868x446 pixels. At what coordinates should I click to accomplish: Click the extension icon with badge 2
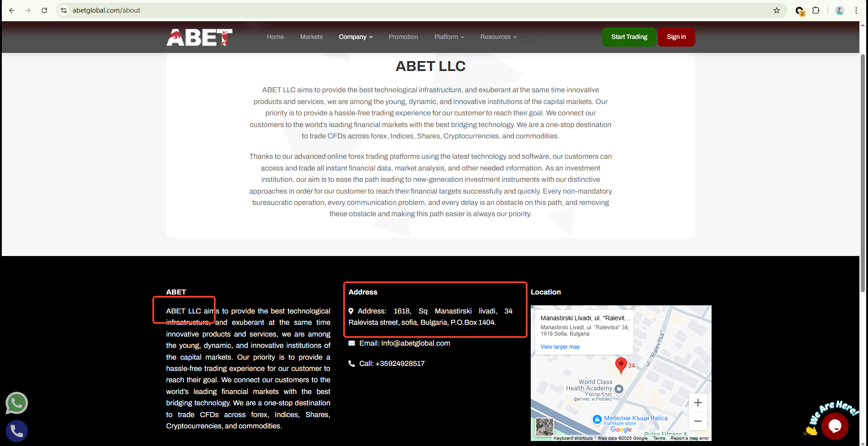(x=800, y=11)
